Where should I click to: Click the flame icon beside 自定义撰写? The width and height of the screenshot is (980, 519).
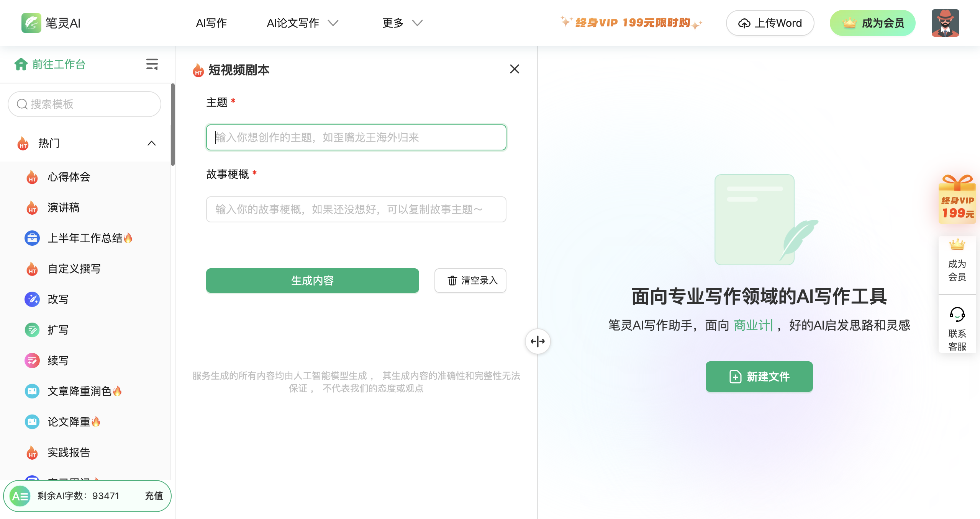32,269
